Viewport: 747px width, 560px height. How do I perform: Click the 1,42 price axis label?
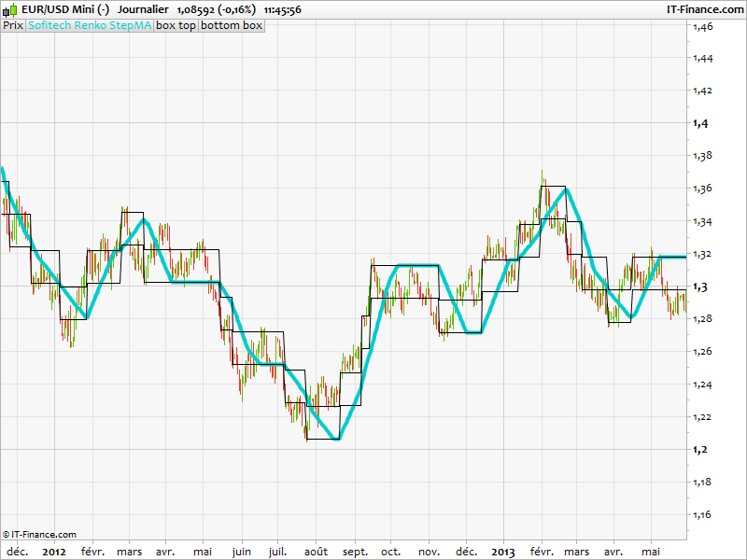tap(703, 91)
